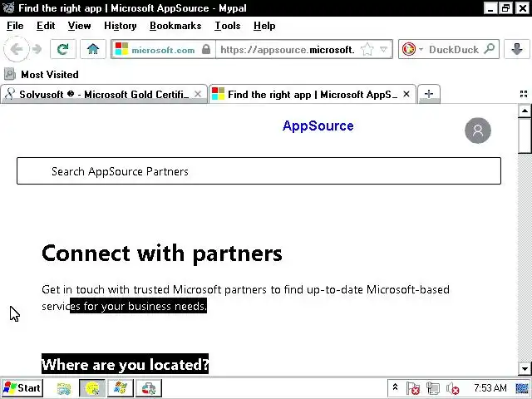Select the Find the right app AppSource tab
This screenshot has width=532, height=399.
[313, 94]
